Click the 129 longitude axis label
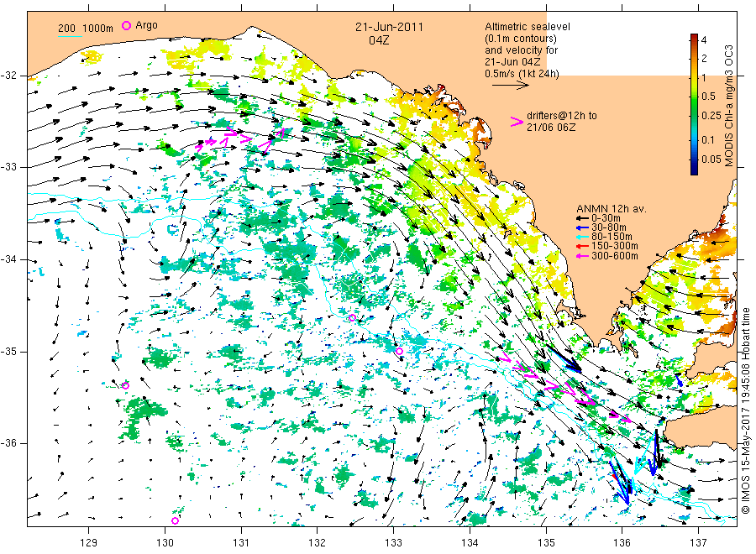The height and width of the screenshot is (554, 756). pos(89,543)
